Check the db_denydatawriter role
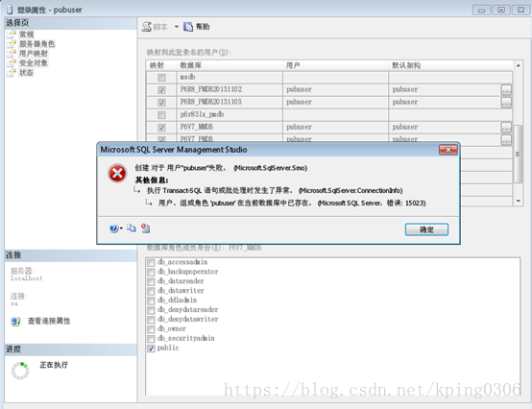The image size is (532, 409). pyautogui.click(x=151, y=320)
